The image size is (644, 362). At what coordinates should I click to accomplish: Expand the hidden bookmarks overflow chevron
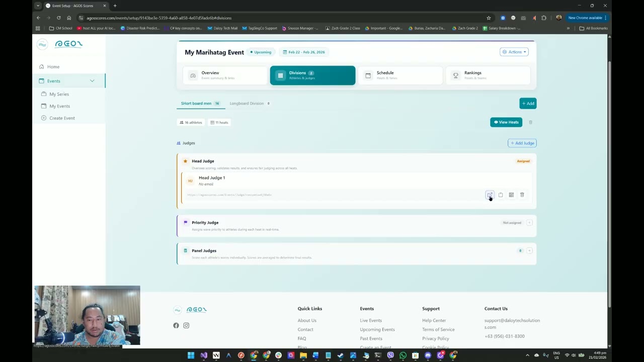click(568, 28)
